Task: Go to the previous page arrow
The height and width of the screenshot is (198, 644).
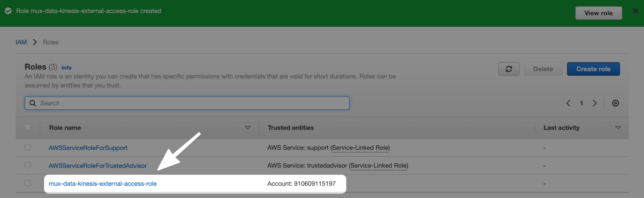Action: pos(568,103)
